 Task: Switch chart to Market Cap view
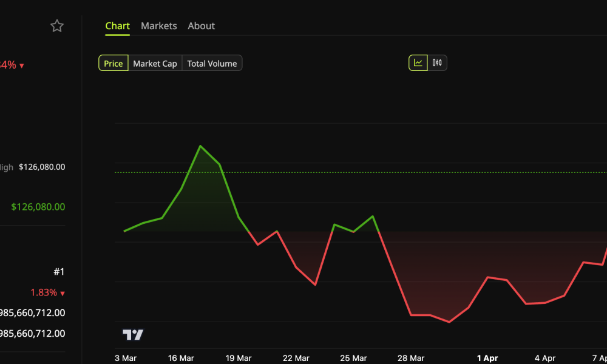pos(155,63)
